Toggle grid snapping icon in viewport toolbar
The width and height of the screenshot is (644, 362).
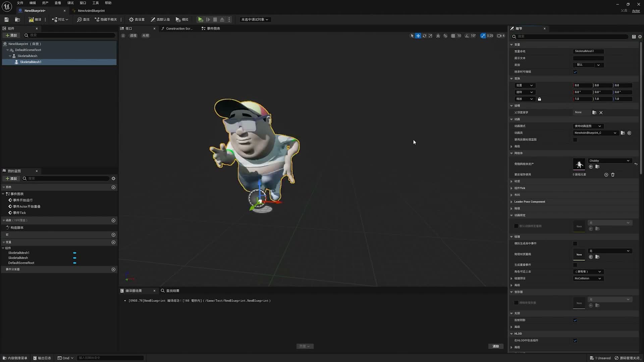(x=453, y=36)
